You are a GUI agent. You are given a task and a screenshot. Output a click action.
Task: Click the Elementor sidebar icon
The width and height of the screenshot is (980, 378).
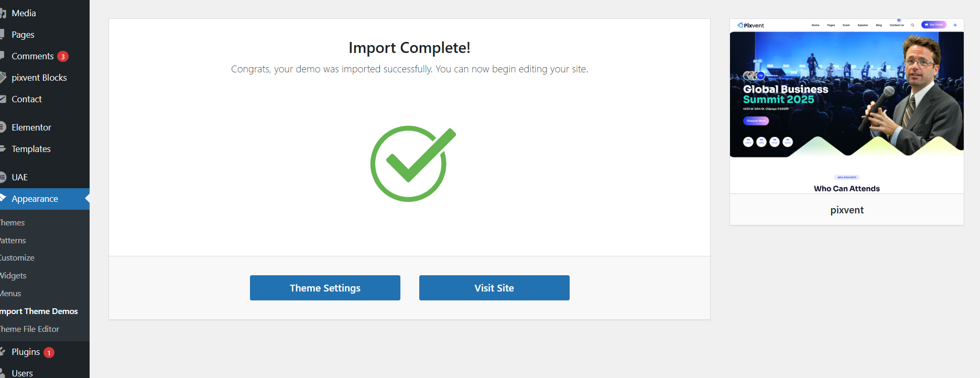[3, 127]
